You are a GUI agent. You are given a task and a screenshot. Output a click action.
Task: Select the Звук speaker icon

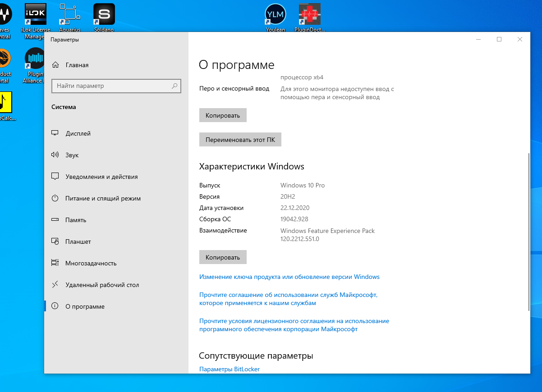tap(55, 155)
